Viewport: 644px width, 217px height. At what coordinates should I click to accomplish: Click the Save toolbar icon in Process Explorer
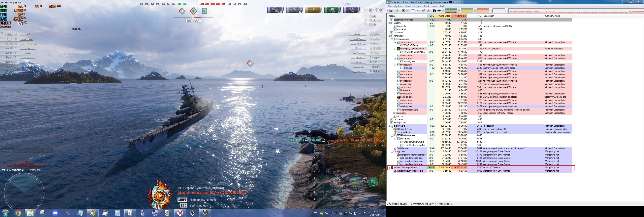coord(391,11)
